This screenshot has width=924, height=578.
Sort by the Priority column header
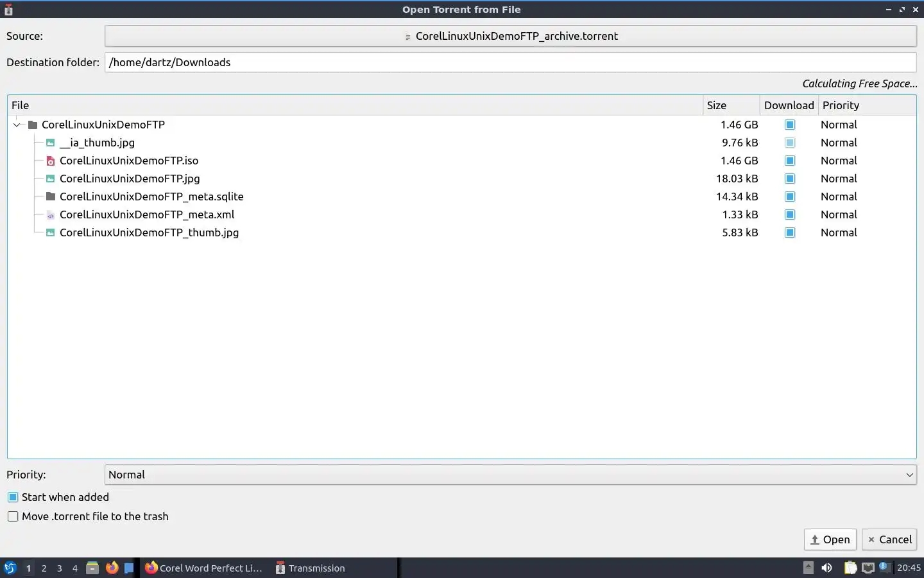(x=867, y=105)
